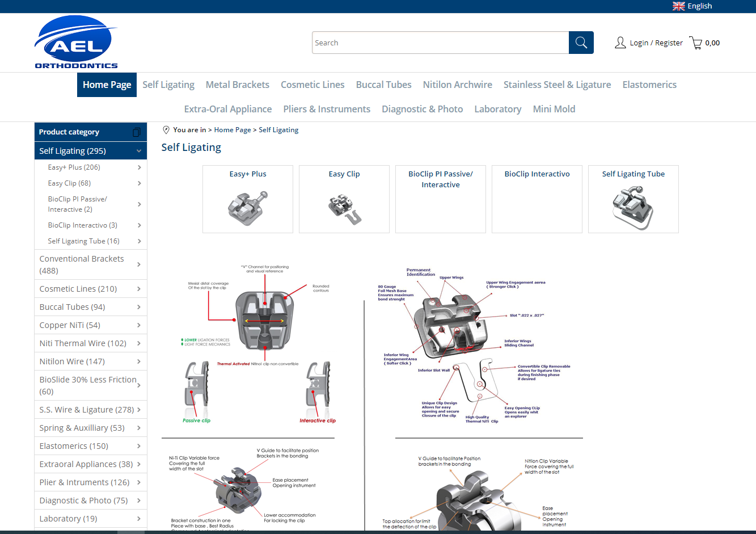Open the Nitilon Archwire menu

pyautogui.click(x=458, y=85)
